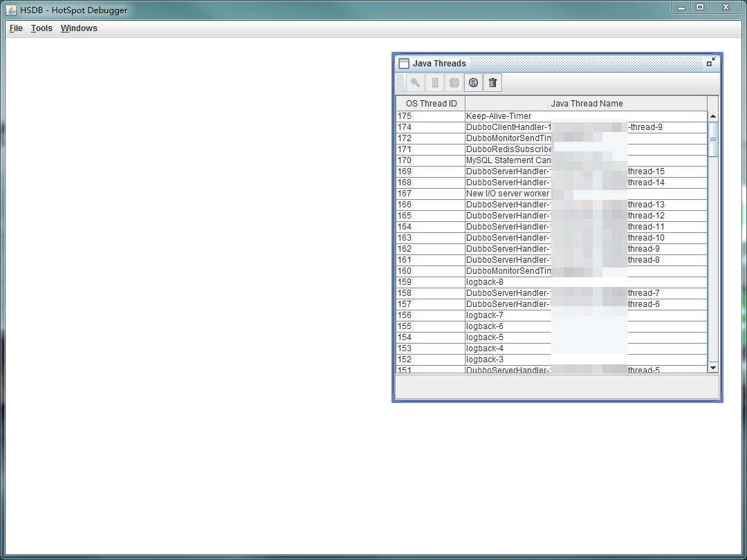Click the HSDB Java cup title icon
Viewport: 747px width, 560px height.
(11, 10)
